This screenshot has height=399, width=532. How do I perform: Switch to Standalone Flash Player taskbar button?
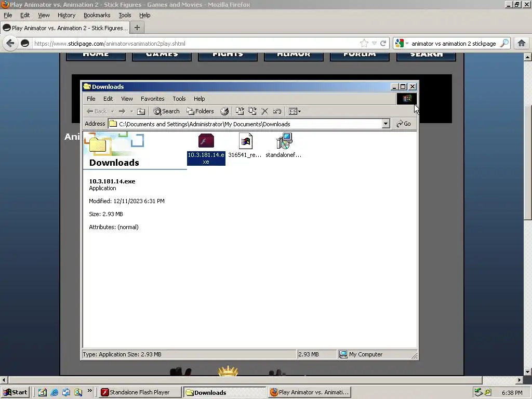click(140, 392)
